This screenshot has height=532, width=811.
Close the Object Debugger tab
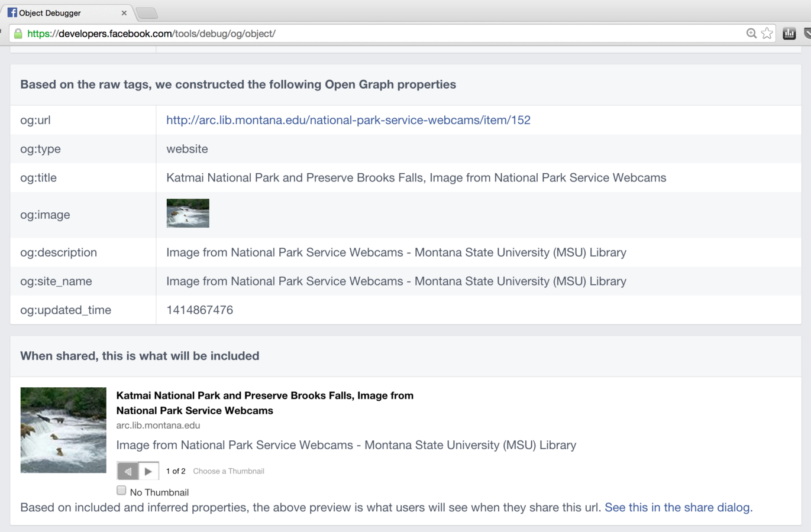(124, 13)
